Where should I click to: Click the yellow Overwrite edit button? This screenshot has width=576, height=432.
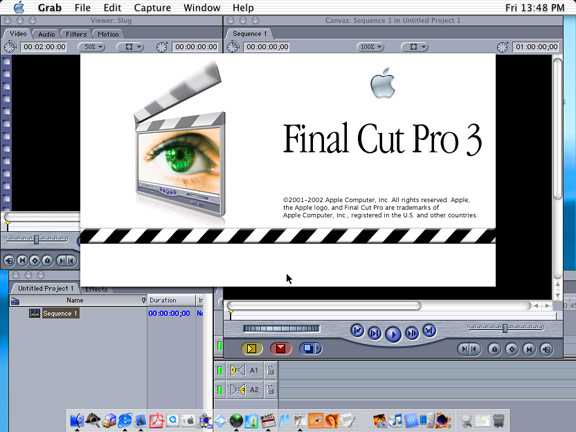[252, 348]
